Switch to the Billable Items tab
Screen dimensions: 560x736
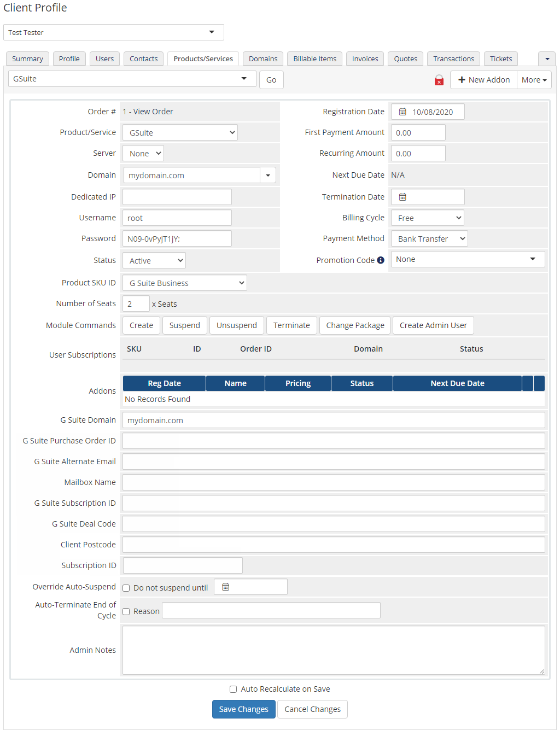click(x=315, y=59)
